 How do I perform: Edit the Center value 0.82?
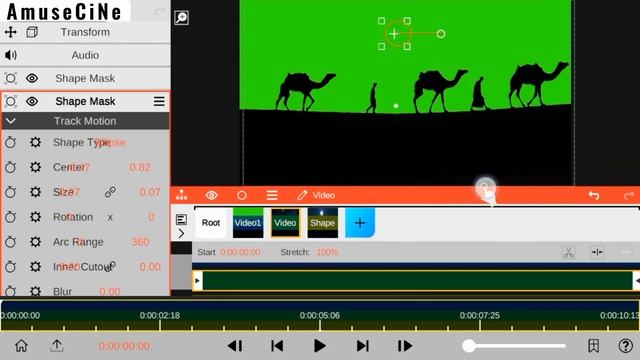(140, 167)
